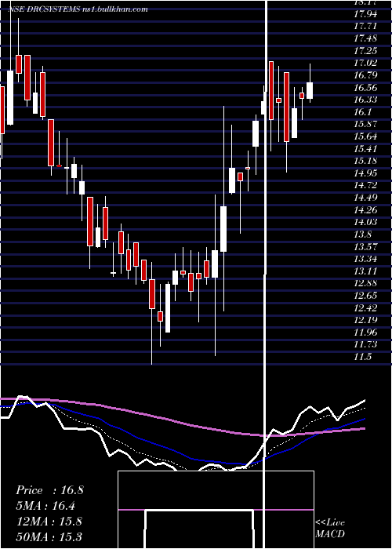The height and width of the screenshot is (549, 392).
Task: Click the 17.71 price axis label
Action: coord(365,27)
